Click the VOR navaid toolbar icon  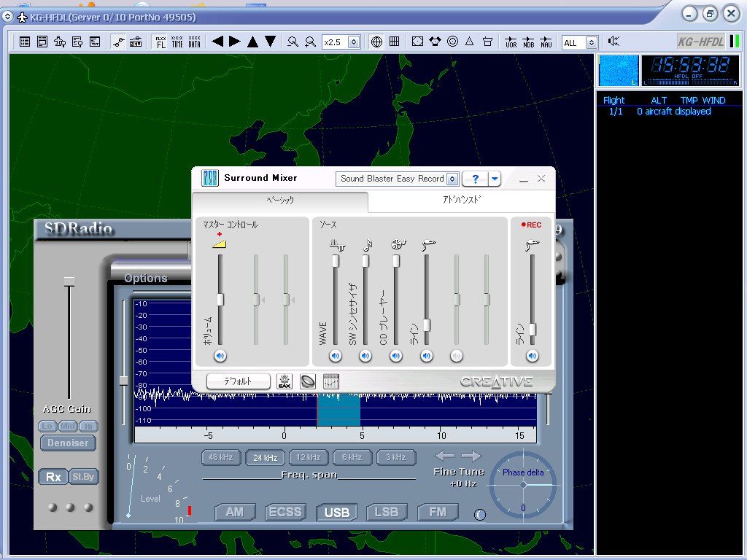point(511,42)
